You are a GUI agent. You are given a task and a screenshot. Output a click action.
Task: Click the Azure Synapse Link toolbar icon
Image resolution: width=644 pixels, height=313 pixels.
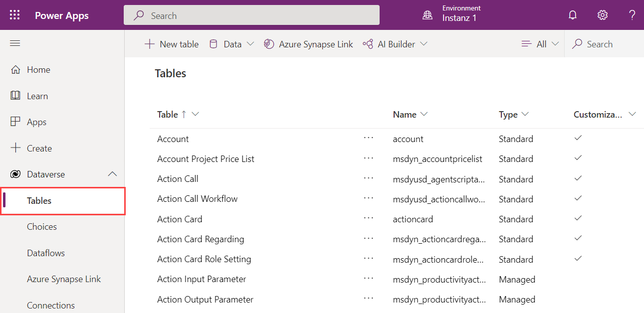tap(269, 44)
